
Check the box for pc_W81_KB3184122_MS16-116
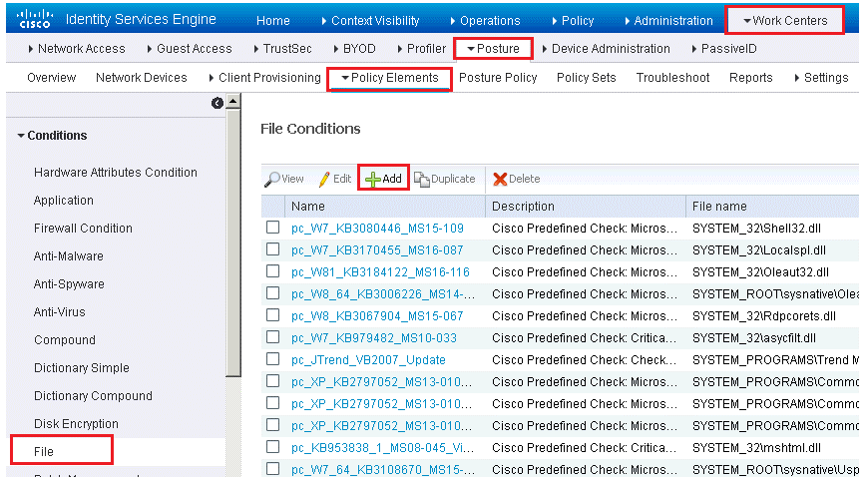click(273, 270)
